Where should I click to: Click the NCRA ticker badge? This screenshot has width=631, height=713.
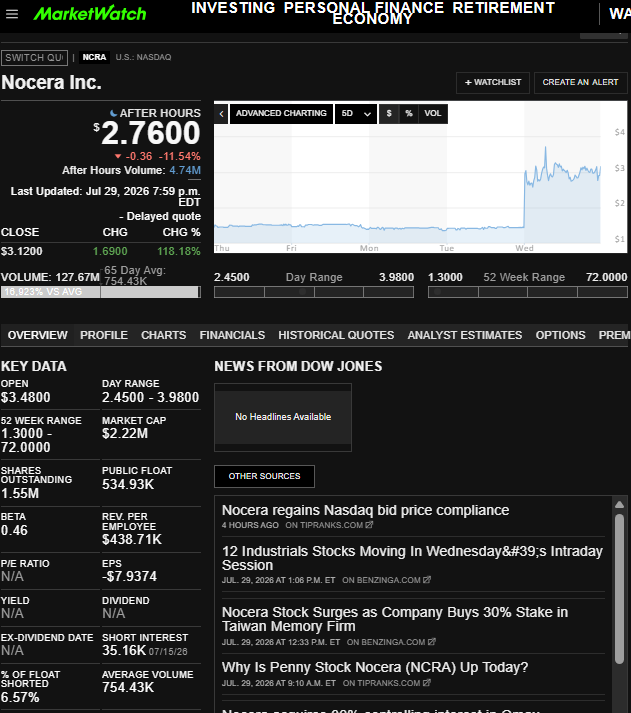tap(94, 57)
